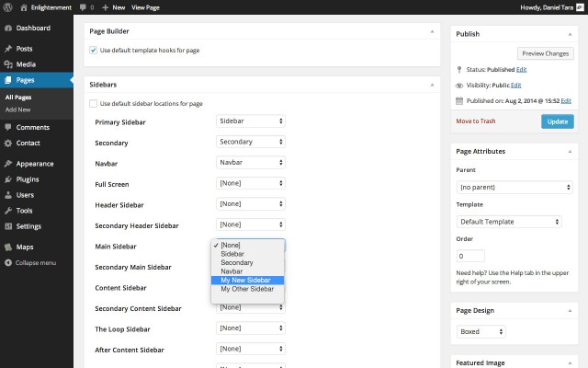This screenshot has width=588, height=368.
Task: Open the Template dropdown in Page Attributes
Action: click(x=509, y=222)
